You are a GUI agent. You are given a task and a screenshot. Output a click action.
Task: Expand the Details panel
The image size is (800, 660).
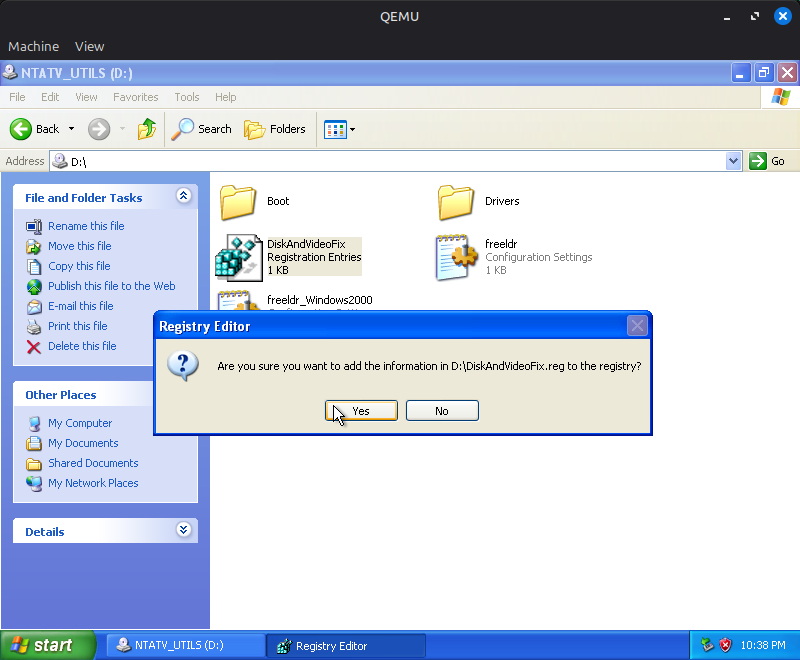tap(184, 531)
